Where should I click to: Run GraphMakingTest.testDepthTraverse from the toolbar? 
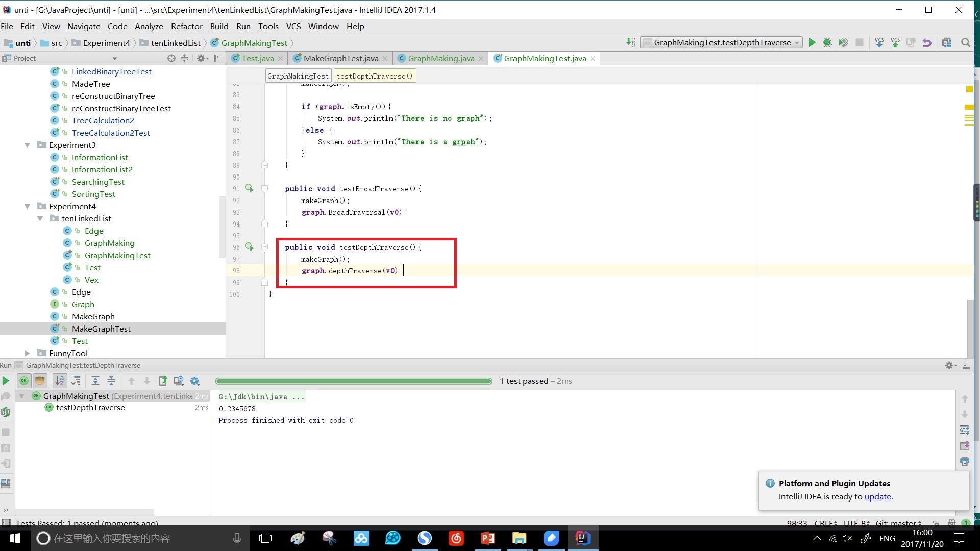pyautogui.click(x=812, y=43)
